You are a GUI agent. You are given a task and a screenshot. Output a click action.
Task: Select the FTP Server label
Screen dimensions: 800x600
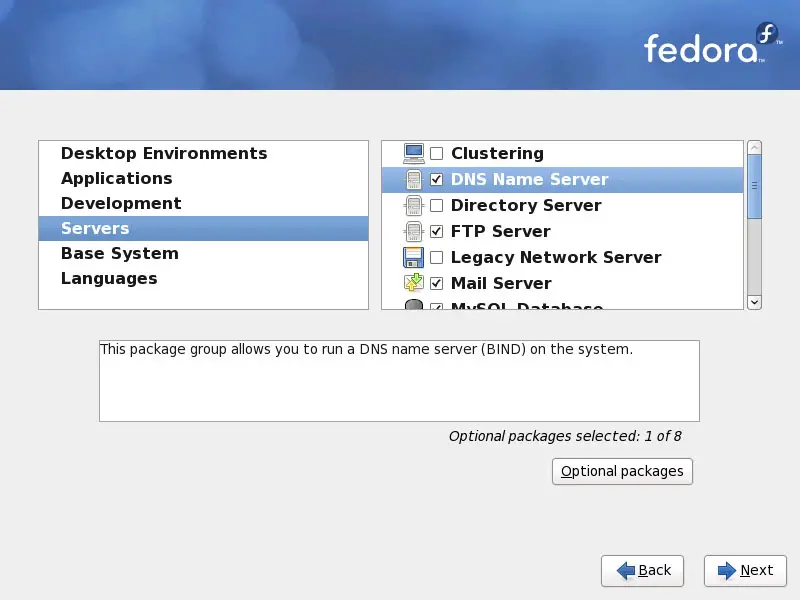click(x=501, y=232)
